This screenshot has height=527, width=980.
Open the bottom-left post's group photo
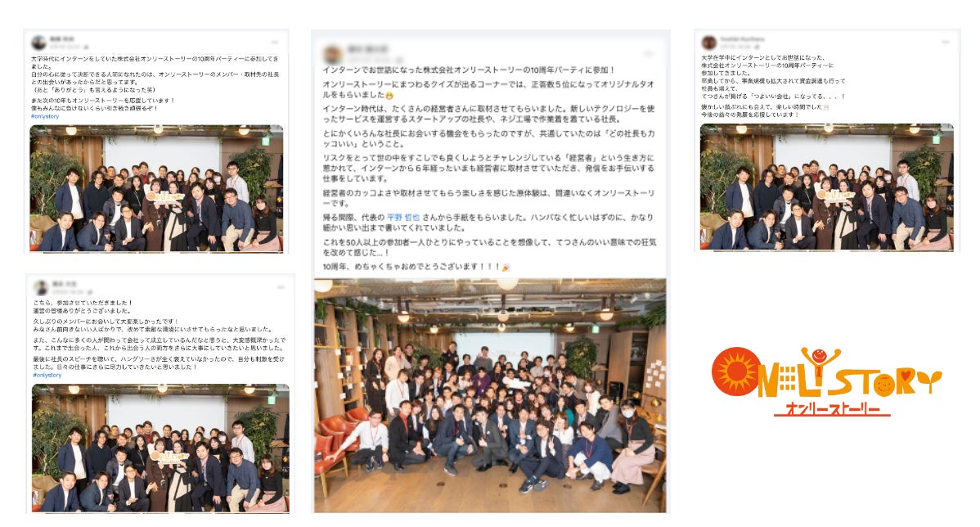tap(160, 448)
